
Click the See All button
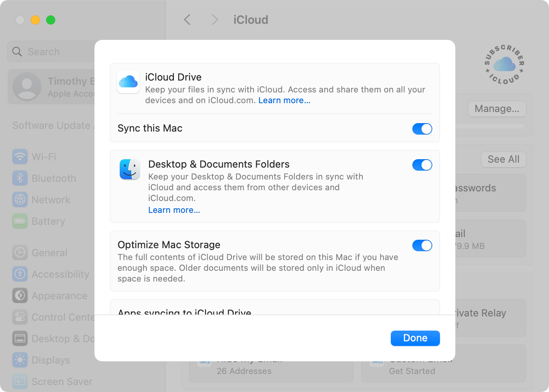(x=503, y=159)
